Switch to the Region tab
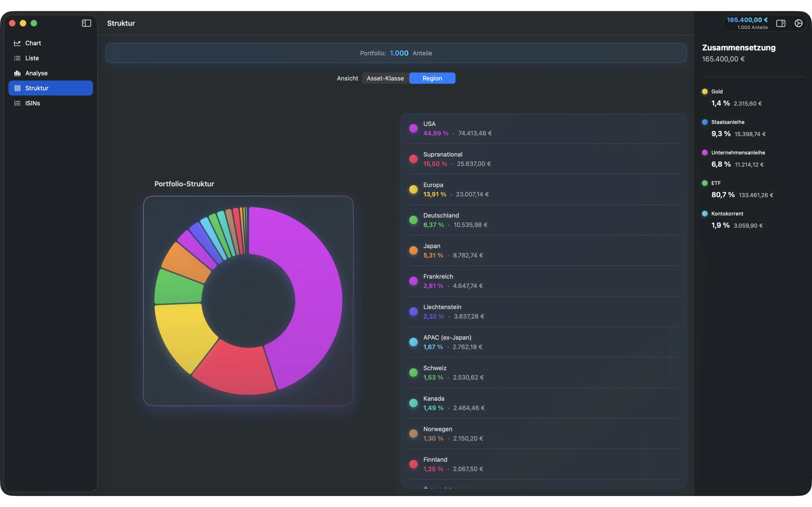The image size is (812, 507). point(432,78)
